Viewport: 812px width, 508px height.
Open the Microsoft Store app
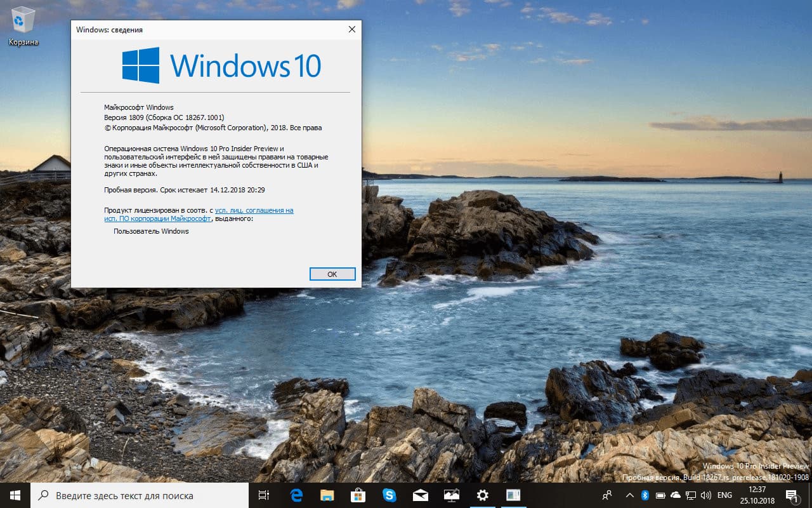pos(357,495)
